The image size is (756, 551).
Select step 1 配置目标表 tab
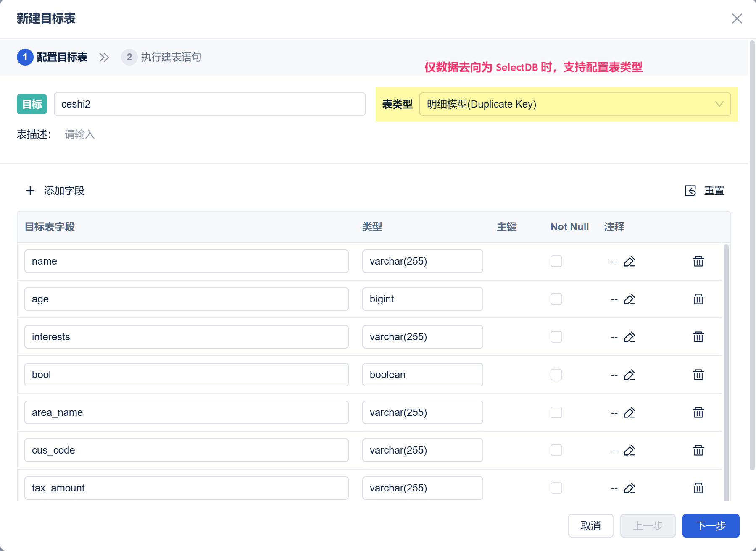(52, 57)
